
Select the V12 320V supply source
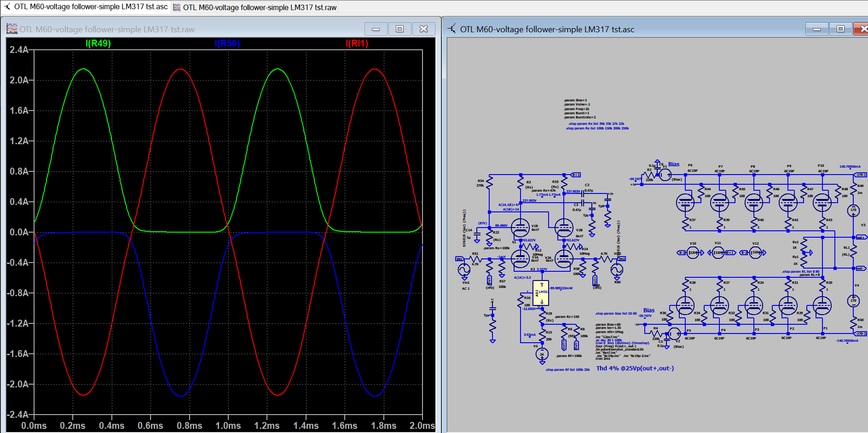(x=756, y=252)
